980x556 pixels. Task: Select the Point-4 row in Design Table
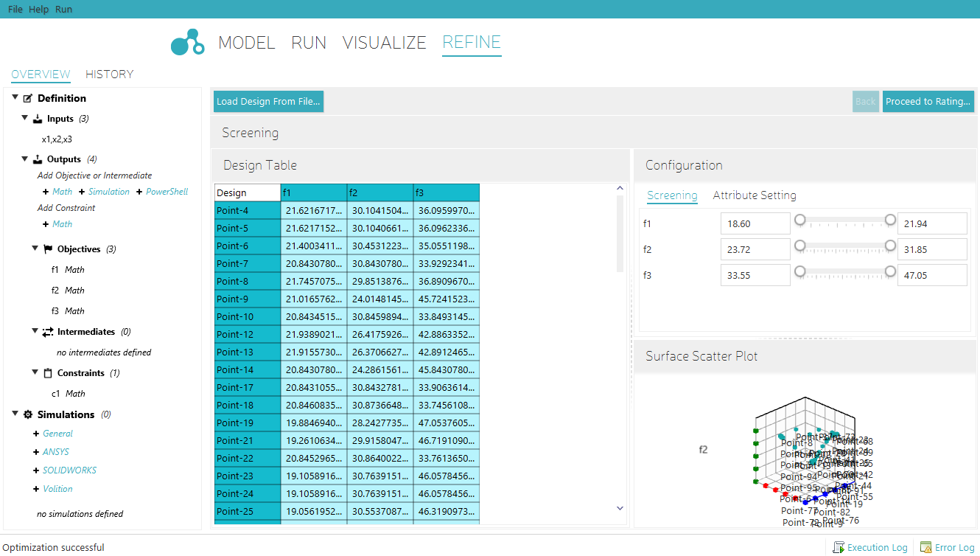pos(347,211)
